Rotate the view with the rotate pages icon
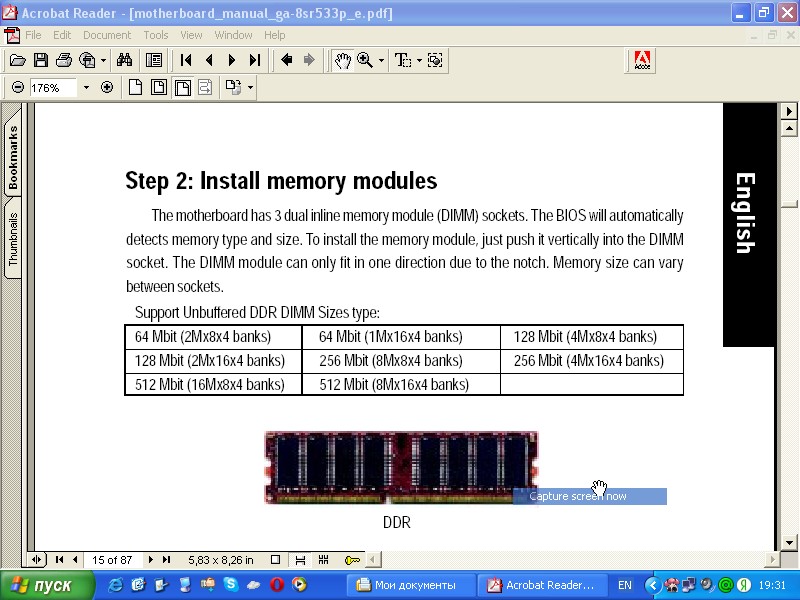Image resolution: width=800 pixels, height=600 pixels. pos(233,87)
